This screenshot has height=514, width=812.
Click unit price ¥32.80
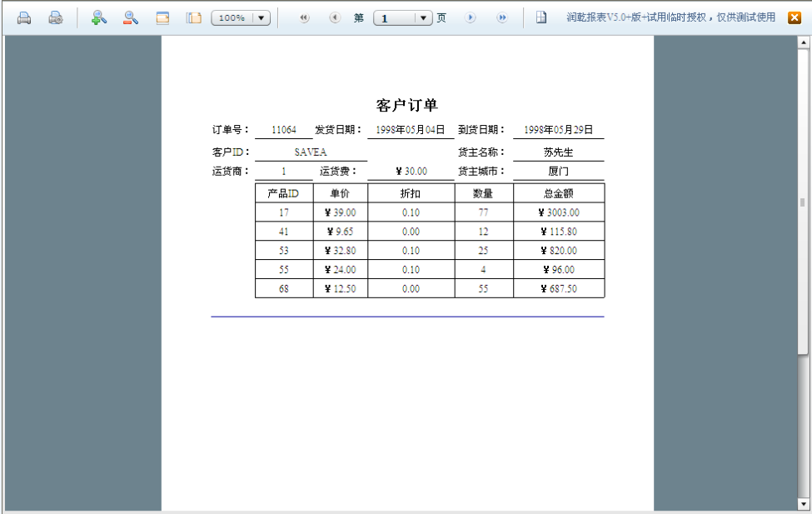(341, 251)
